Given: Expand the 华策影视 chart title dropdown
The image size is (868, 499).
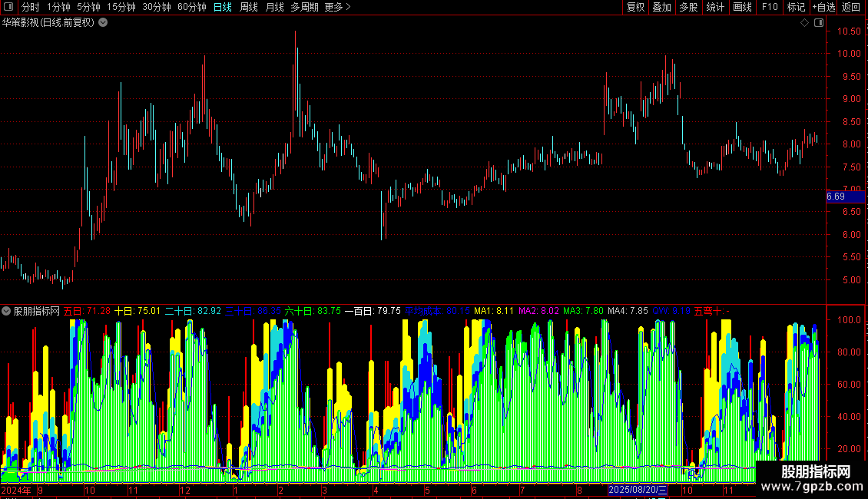Looking at the screenshot, I should point(103,23).
